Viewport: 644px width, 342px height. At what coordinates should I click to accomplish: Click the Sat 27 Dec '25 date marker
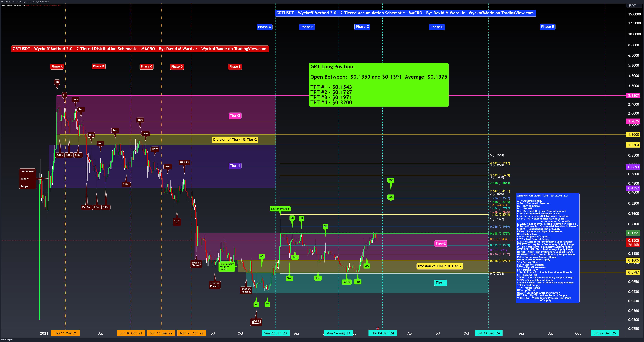(605, 333)
